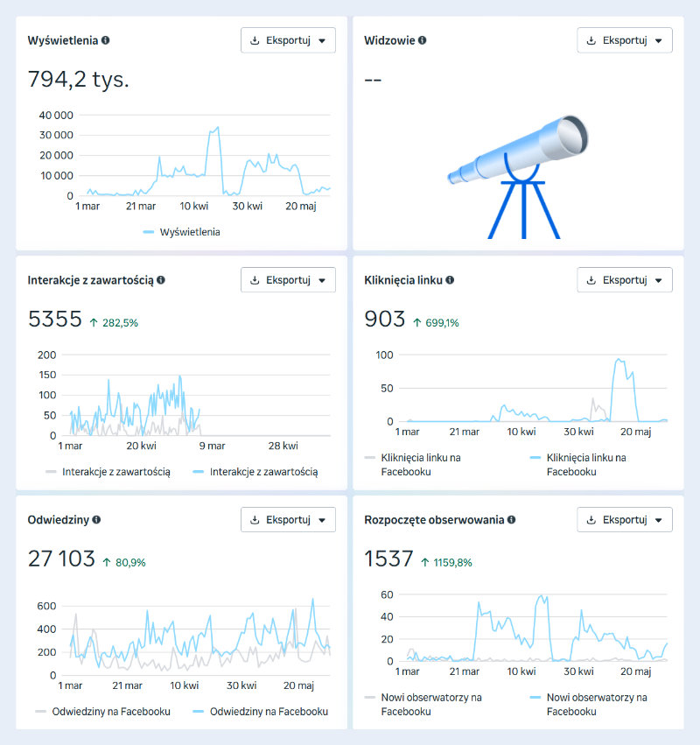This screenshot has width=700, height=745.
Task: Expand the Eksportuj dropdown arrow for Widzowie
Action: (x=658, y=40)
